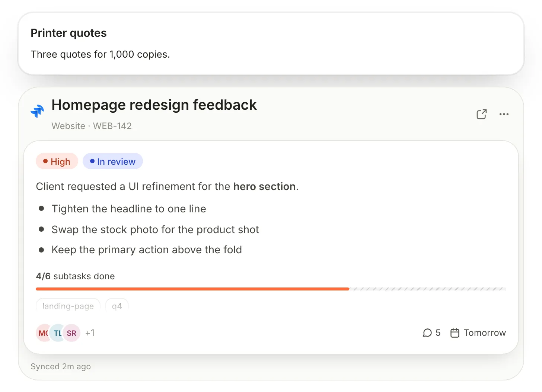This screenshot has width=542, height=392.
Task: Open the three-dot more options menu
Action: click(504, 114)
